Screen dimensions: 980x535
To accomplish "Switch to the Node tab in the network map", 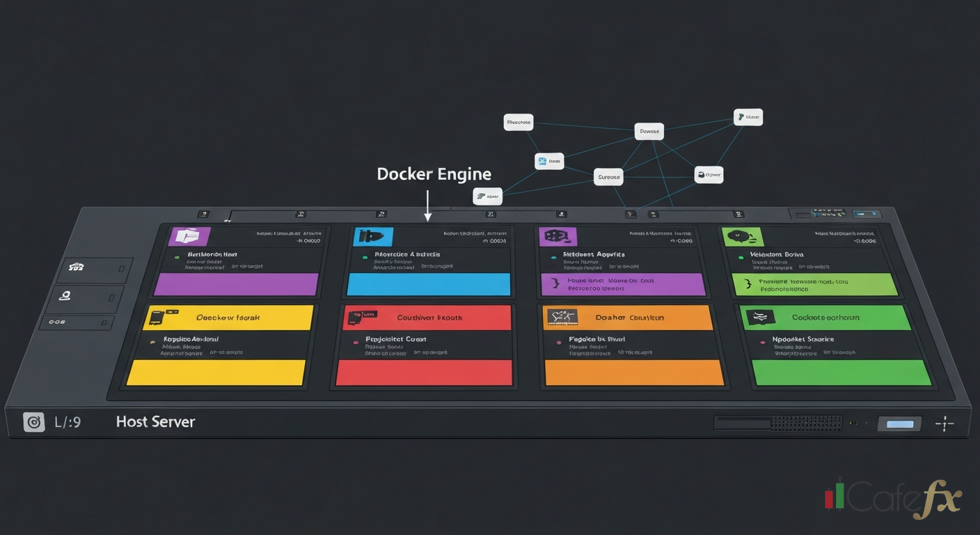I will 549,161.
